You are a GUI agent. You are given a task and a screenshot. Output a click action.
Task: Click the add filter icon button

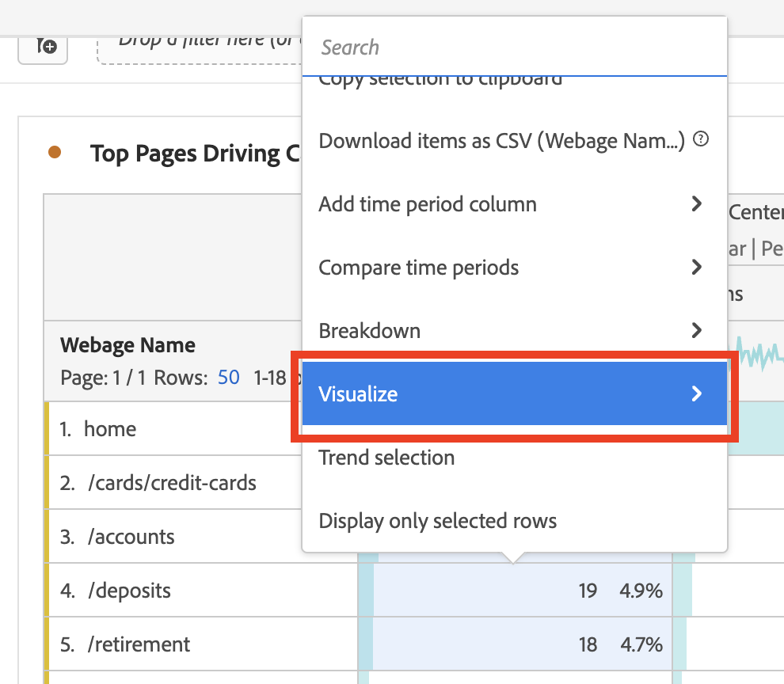43,47
